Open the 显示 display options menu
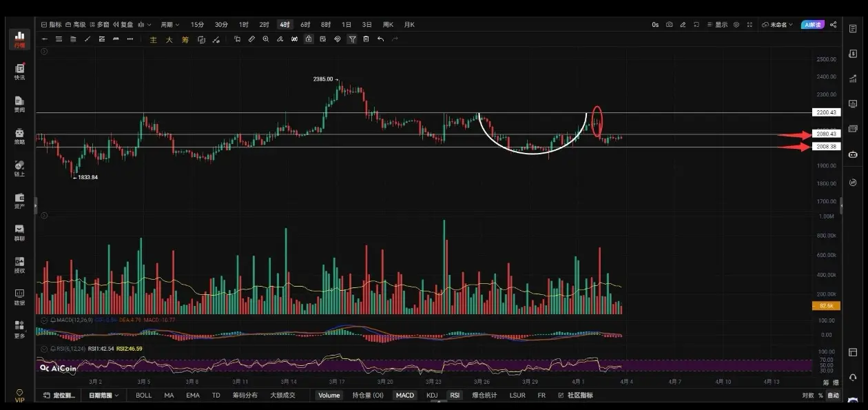868x410 pixels. click(717, 25)
